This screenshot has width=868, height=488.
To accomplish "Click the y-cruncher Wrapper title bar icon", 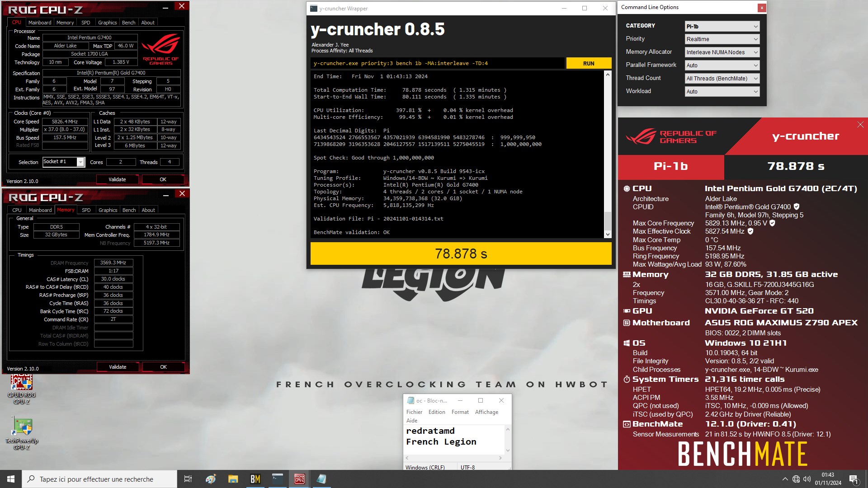I will coord(314,8).
